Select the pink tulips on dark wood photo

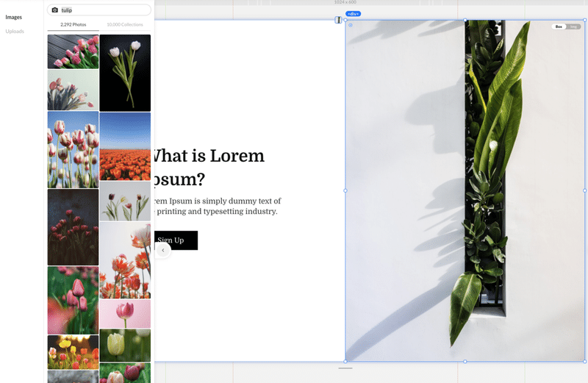coord(73,51)
